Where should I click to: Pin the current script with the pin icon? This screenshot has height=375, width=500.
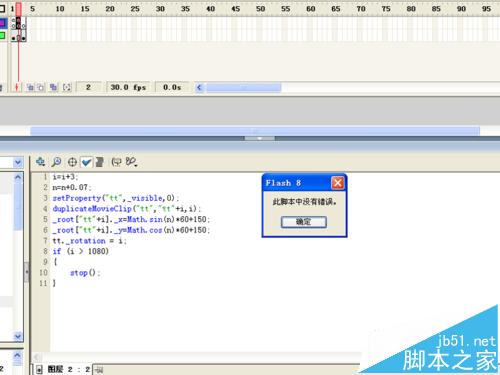[x=99, y=369]
